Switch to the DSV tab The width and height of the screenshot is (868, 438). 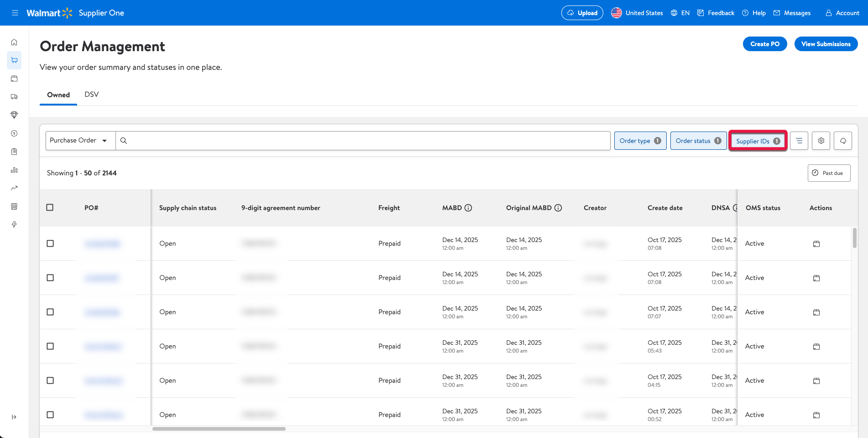tap(91, 95)
